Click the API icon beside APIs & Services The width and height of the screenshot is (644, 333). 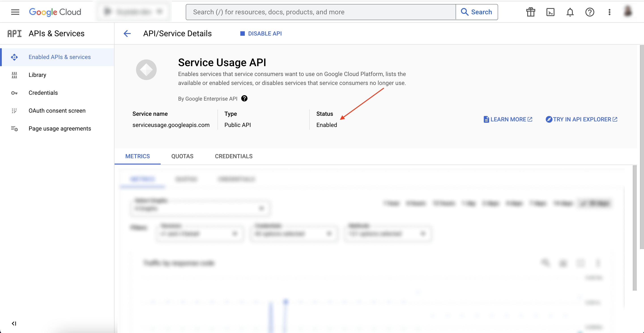(x=15, y=34)
